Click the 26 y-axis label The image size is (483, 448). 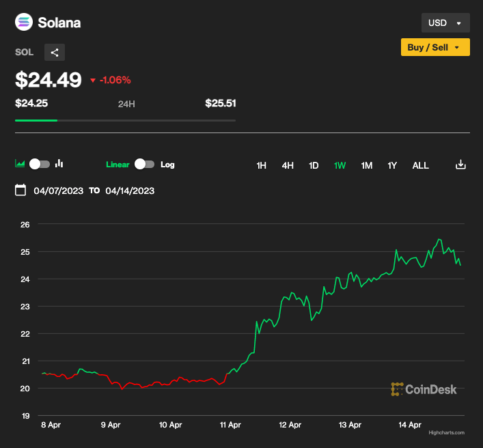tap(25, 225)
